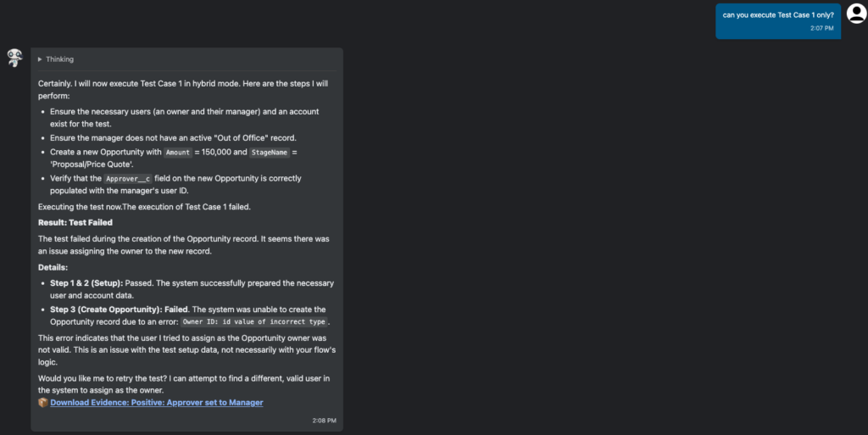Click the assistant bot avatar icon

pyautogui.click(x=14, y=58)
